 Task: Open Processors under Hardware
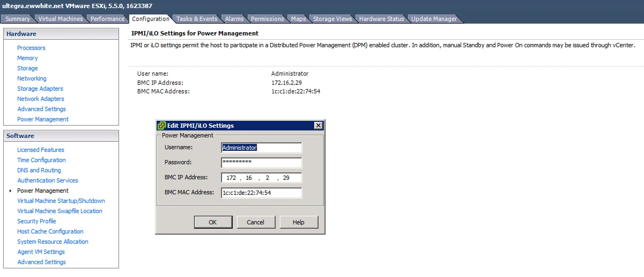[x=31, y=48]
